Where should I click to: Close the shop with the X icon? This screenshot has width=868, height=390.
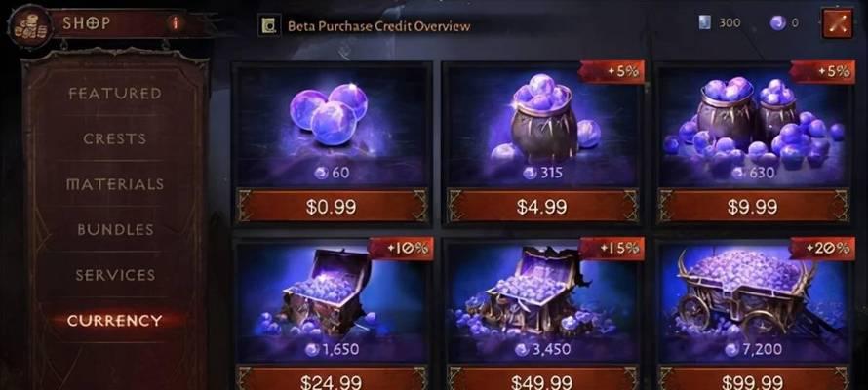[838, 23]
